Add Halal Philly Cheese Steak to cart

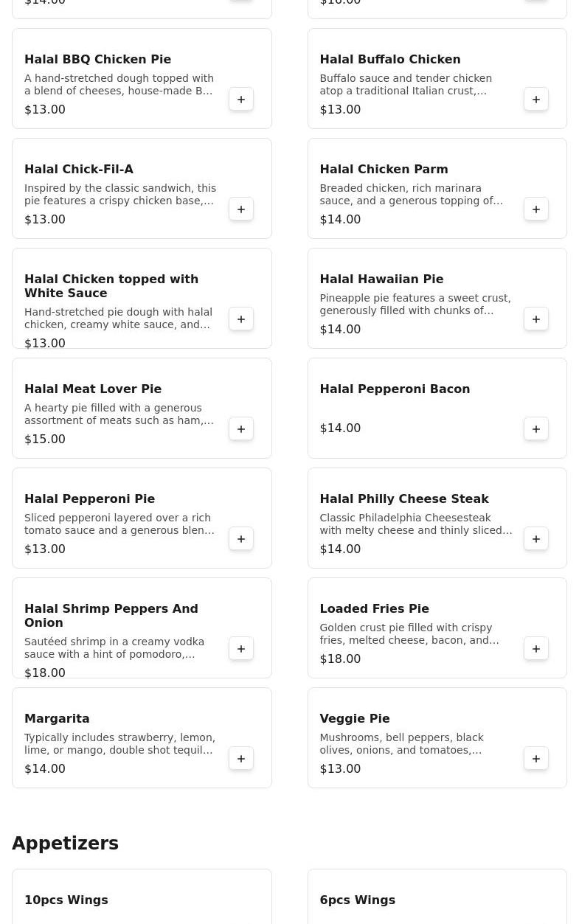coord(536,539)
